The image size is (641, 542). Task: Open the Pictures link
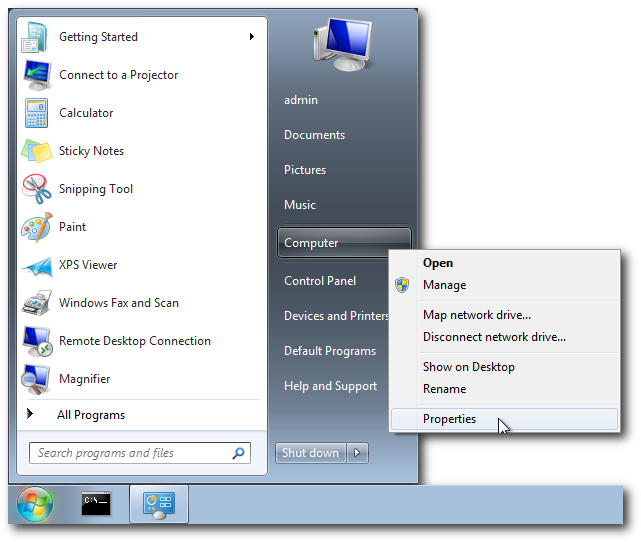tap(305, 170)
